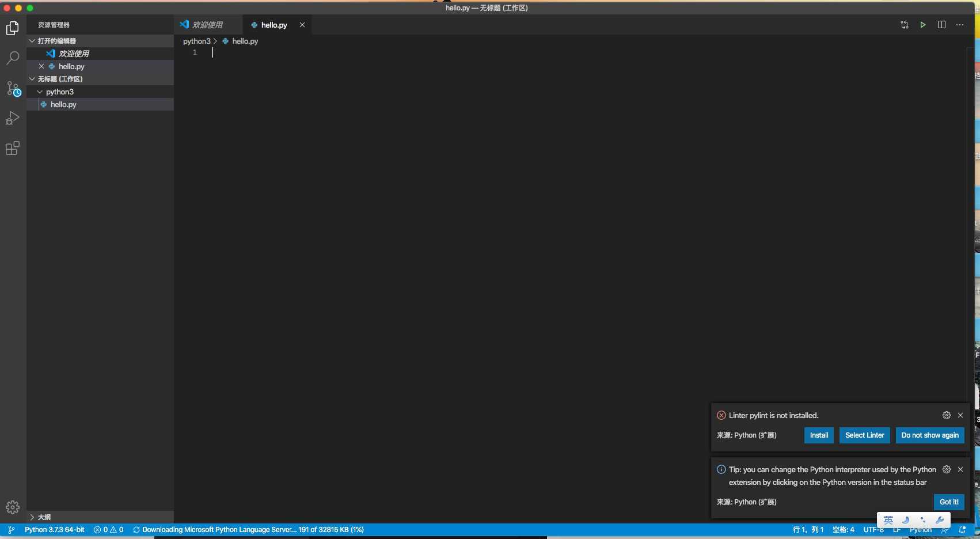The height and width of the screenshot is (539, 980).
Task: Open the Run and Debug view
Action: (x=13, y=118)
